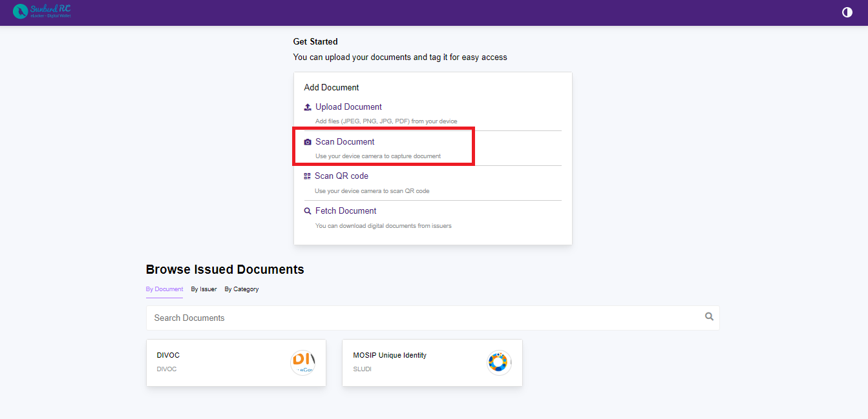Screen dimensions: 868x419
Task: Click the Sunbird RC logo
Action: [42, 12]
